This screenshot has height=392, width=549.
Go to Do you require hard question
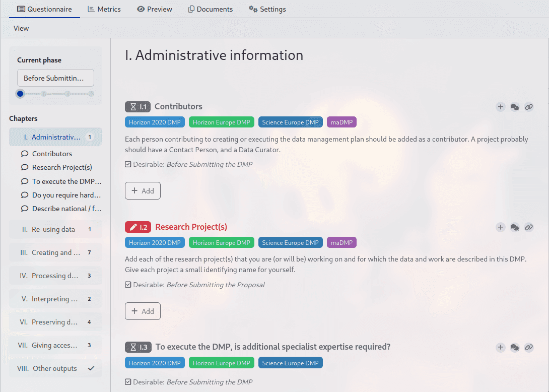[x=66, y=195]
